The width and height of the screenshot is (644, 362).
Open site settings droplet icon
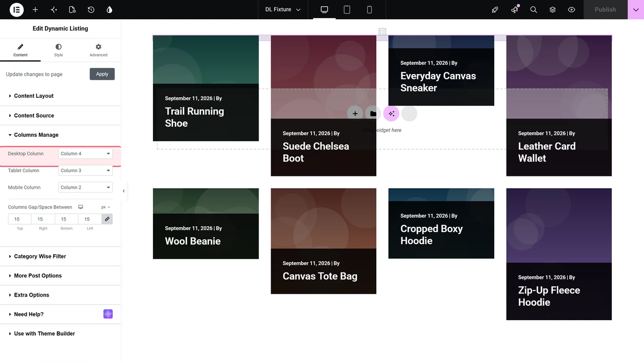pyautogui.click(x=109, y=10)
